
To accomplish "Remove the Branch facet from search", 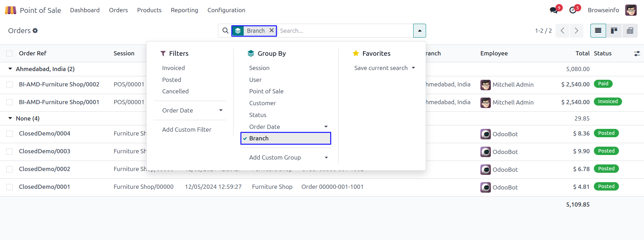I will click(272, 31).
